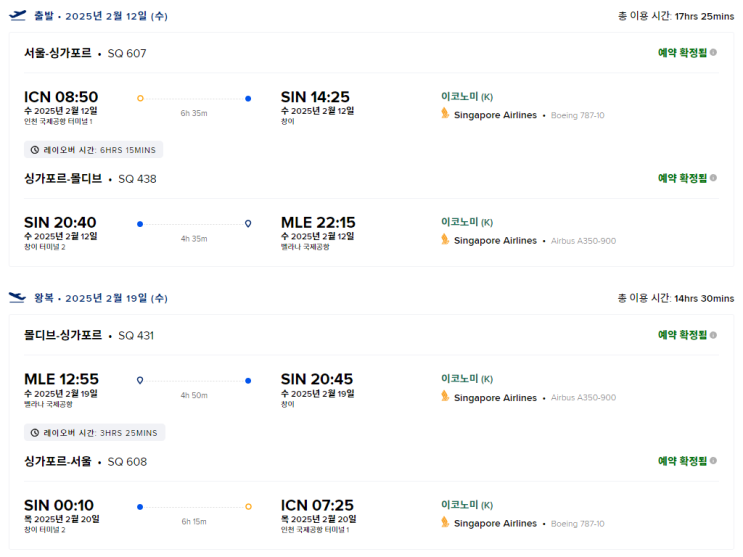
Task: Click the departure airplane icon beside 출발
Action: 17,16
